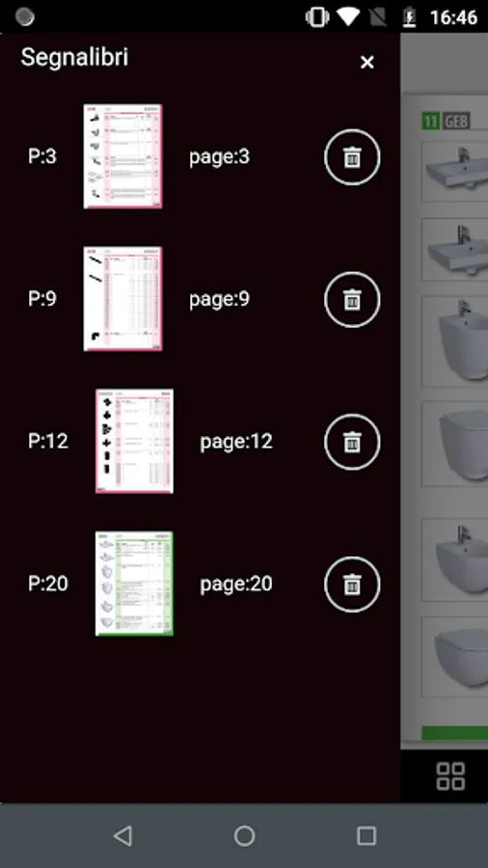
Task: Delete the page 3 bookmark
Action: coord(352,157)
